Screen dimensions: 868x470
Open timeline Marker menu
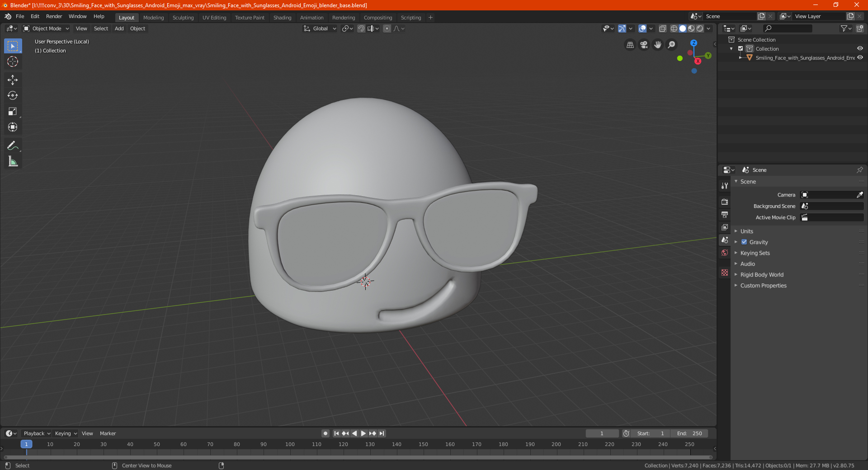tap(108, 433)
